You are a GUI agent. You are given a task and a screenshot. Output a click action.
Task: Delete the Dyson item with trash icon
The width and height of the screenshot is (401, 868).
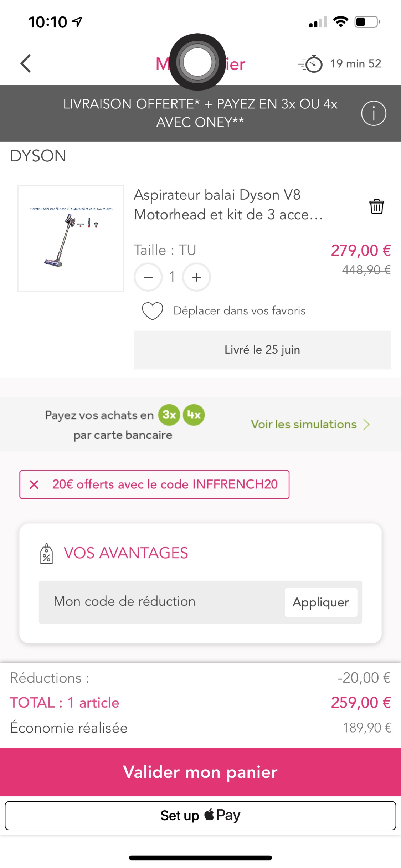[x=376, y=206]
